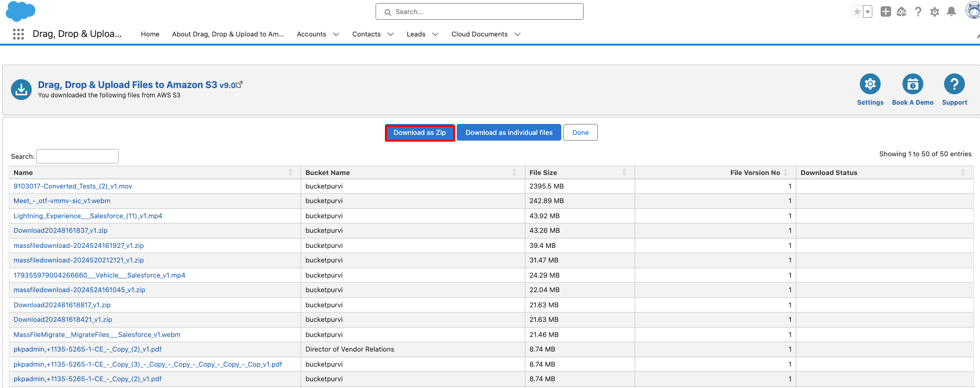
Task: Select the 21.46 MB file size cell
Action: tap(580, 335)
